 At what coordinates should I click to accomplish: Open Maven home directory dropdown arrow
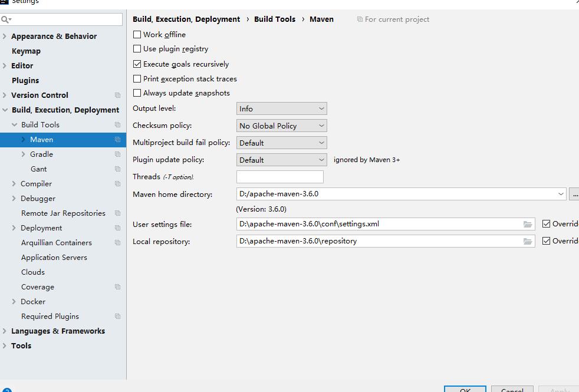click(561, 194)
